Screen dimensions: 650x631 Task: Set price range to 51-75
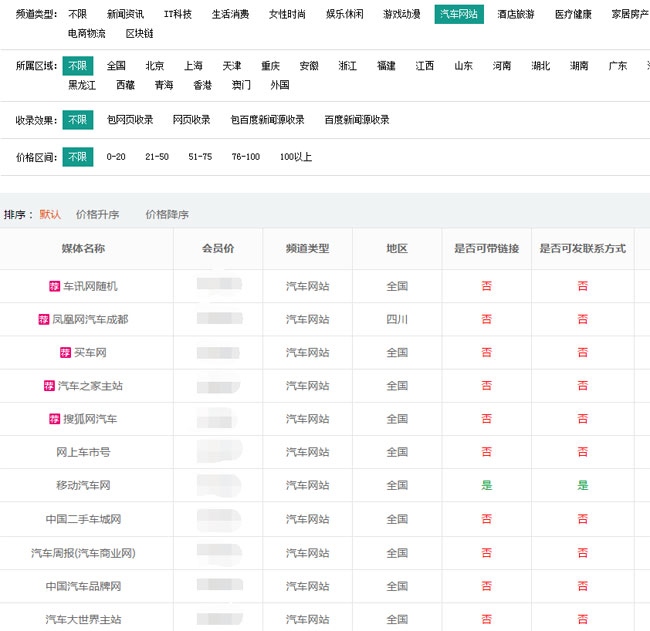(x=200, y=157)
